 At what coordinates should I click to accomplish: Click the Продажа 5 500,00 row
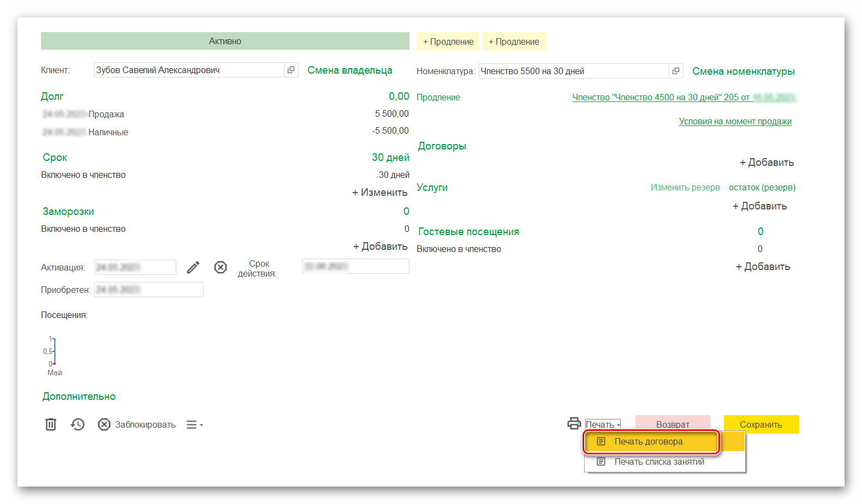225,114
